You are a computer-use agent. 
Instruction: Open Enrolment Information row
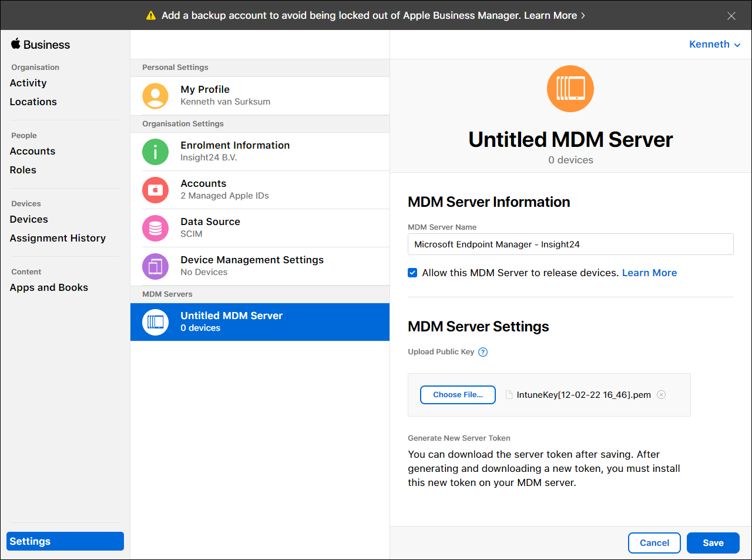pyautogui.click(x=260, y=152)
